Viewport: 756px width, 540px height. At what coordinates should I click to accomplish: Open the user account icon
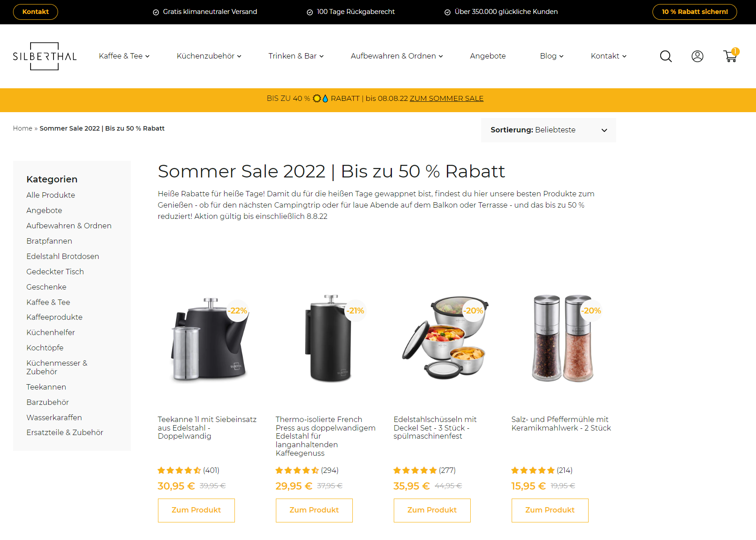pyautogui.click(x=697, y=56)
